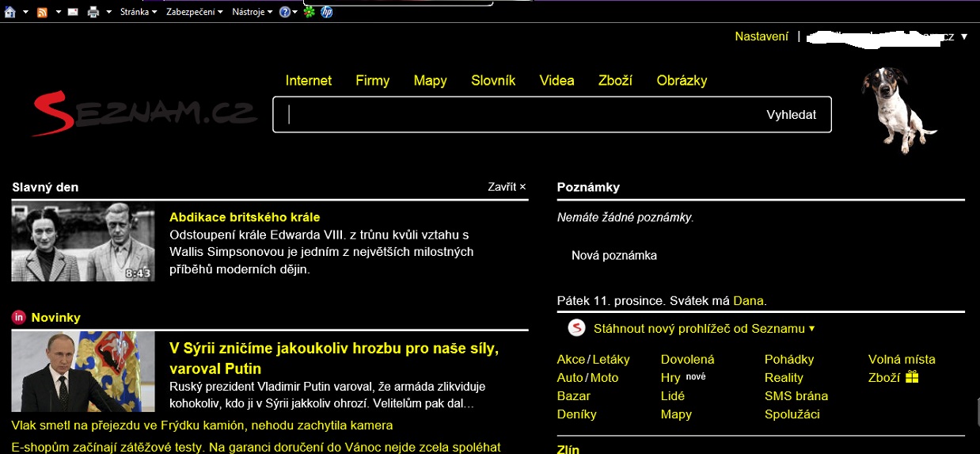The image size is (980, 454).
Task: Switch to the Slovník search tab
Action: (493, 80)
